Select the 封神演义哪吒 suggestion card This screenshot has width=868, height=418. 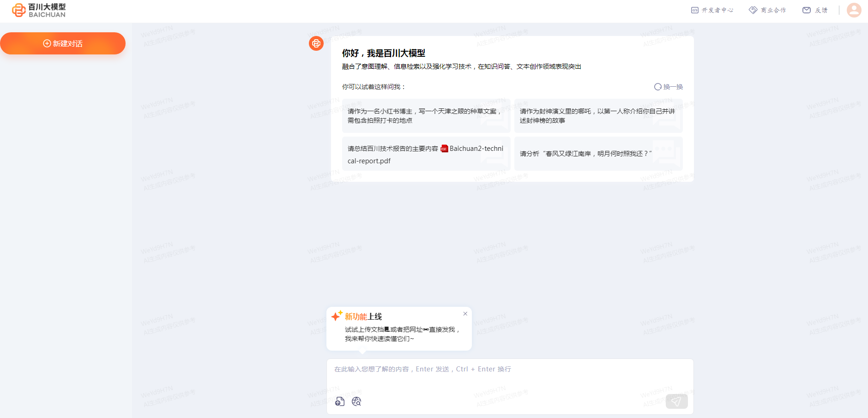(x=598, y=116)
